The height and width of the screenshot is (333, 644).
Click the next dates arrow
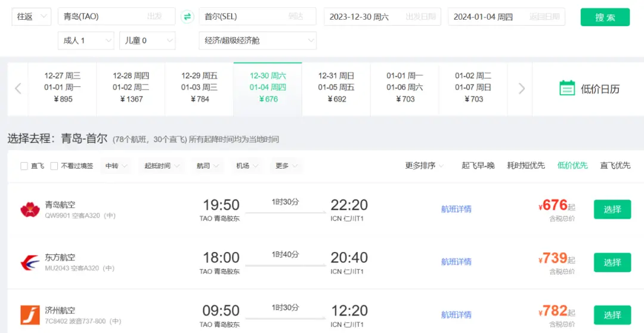coord(522,89)
